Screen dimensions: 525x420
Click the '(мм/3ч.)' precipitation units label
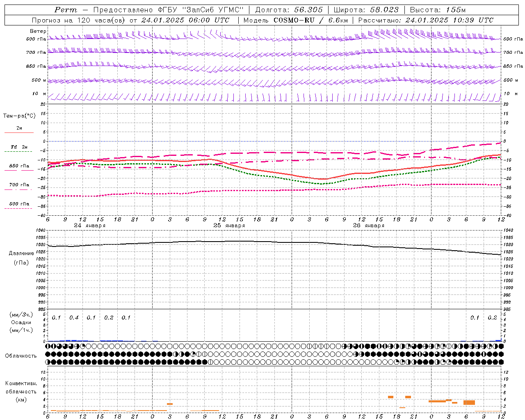click(21, 315)
